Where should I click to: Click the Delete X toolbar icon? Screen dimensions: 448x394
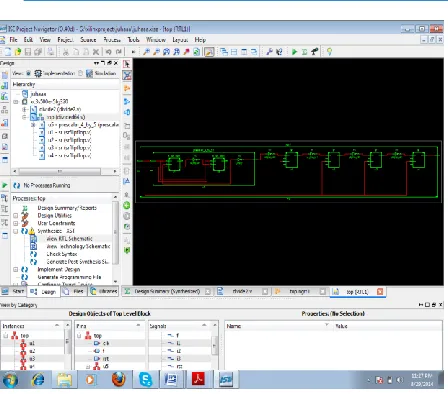click(x=96, y=52)
